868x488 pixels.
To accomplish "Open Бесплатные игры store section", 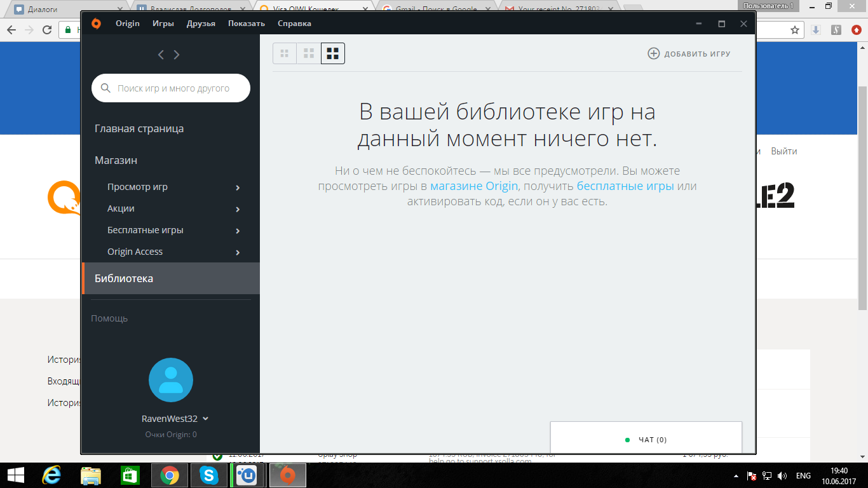I will click(x=145, y=230).
